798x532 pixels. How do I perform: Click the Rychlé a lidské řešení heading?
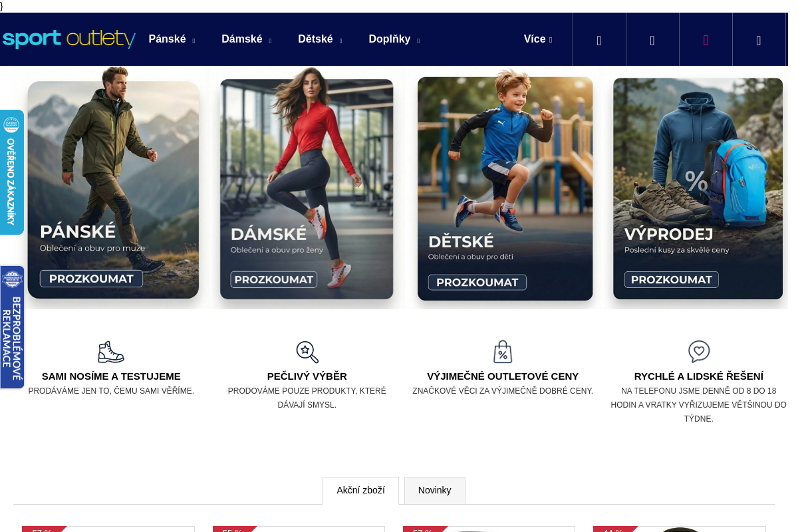coord(699,376)
